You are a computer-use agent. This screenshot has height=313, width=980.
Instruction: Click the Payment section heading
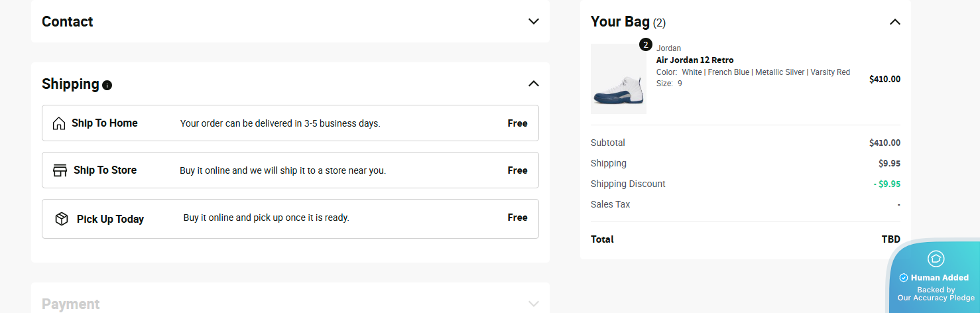71,304
